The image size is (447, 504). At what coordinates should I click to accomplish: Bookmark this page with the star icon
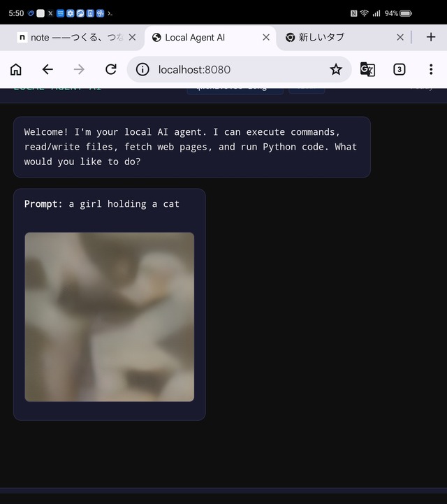[336, 69]
